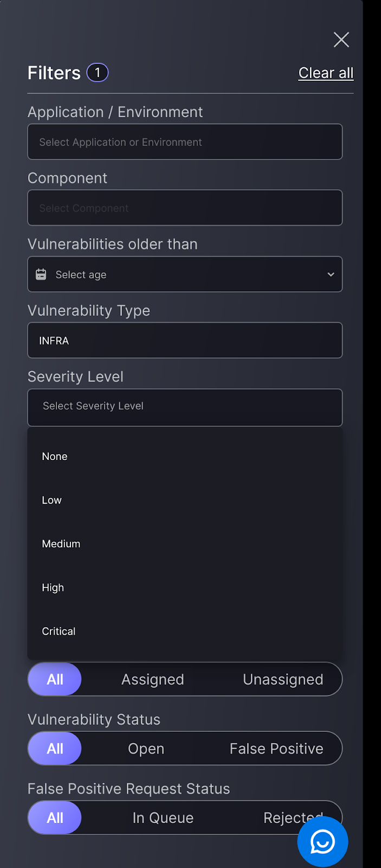Switch assignment filter to Assigned
Image resolution: width=381 pixels, height=868 pixels.
click(x=152, y=679)
